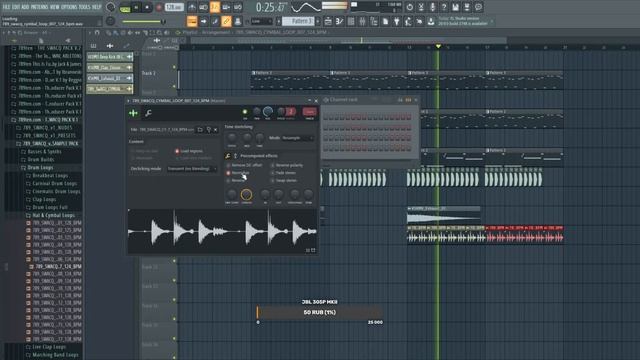Open the Mixer view icon
This screenshot has height=360, width=640.
(x=362, y=22)
